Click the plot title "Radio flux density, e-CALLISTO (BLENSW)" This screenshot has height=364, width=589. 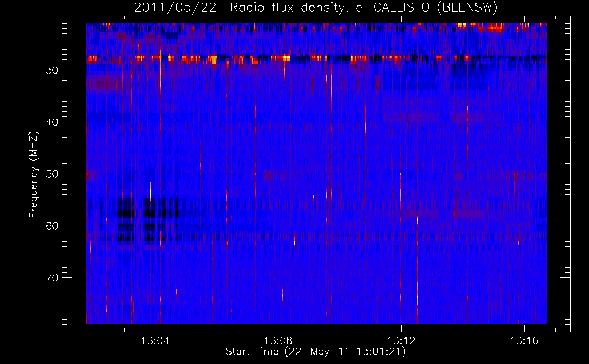tap(363, 8)
